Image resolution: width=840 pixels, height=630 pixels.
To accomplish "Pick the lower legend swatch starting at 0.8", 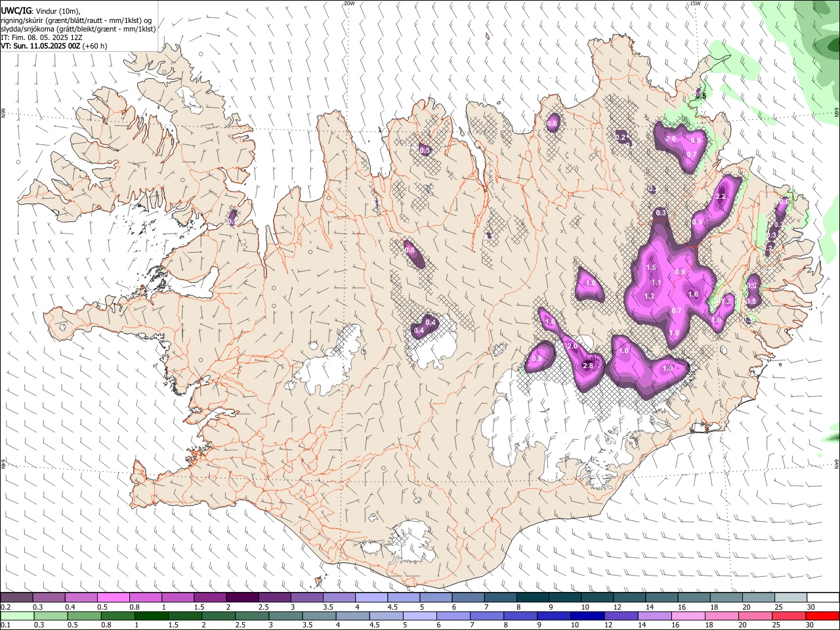I will (x=118, y=616).
